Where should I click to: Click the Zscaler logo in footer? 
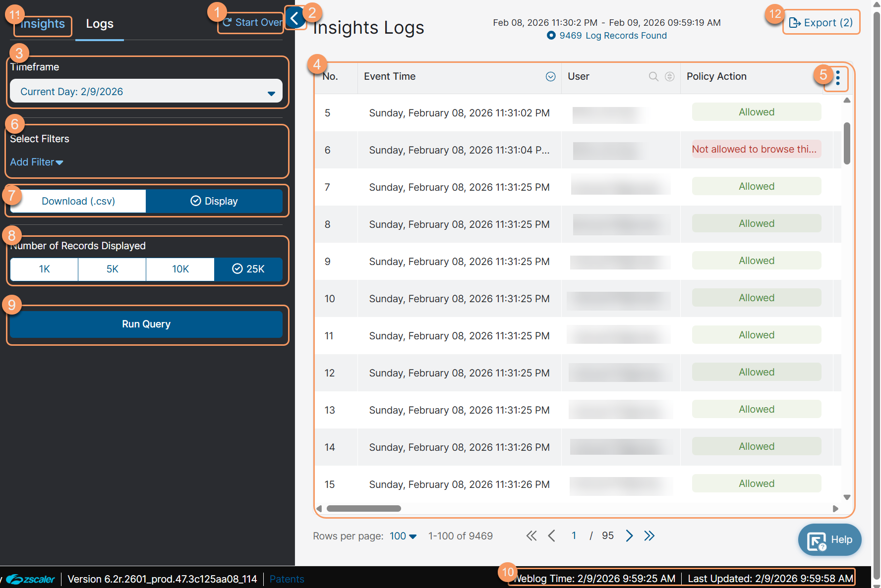tap(30, 579)
